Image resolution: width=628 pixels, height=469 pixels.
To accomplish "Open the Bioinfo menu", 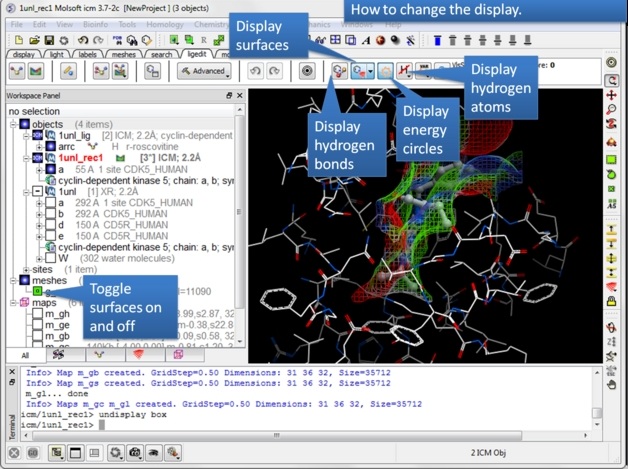I will click(x=95, y=24).
